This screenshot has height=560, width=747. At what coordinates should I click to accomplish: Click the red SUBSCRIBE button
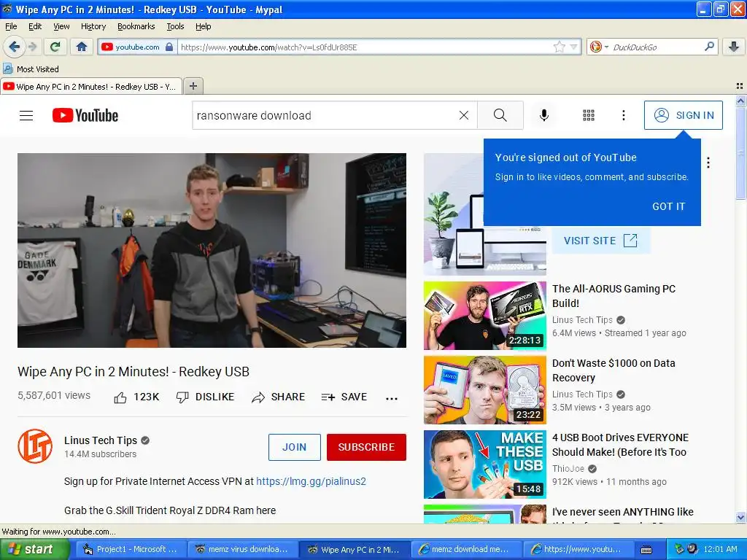coord(366,447)
